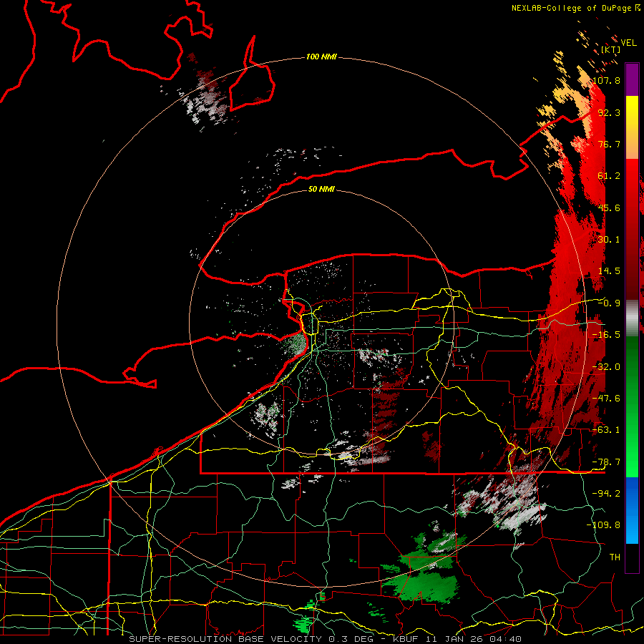Click the '[KT]' units label
644x644 pixels.
(x=611, y=49)
